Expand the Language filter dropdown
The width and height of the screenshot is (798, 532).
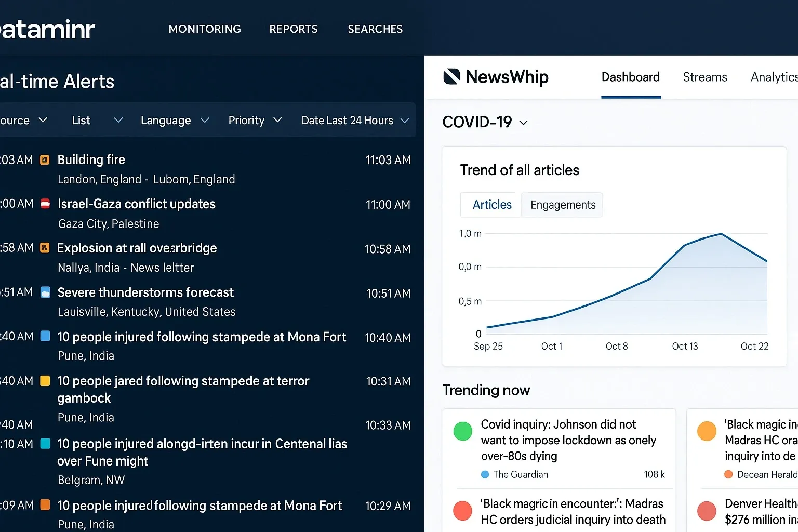click(x=174, y=120)
